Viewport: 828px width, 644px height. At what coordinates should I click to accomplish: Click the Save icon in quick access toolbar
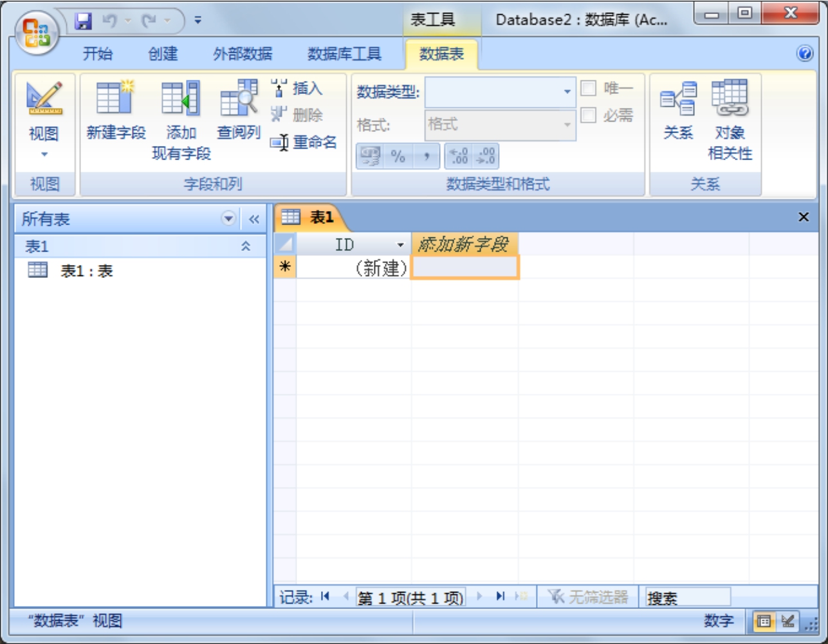84,21
